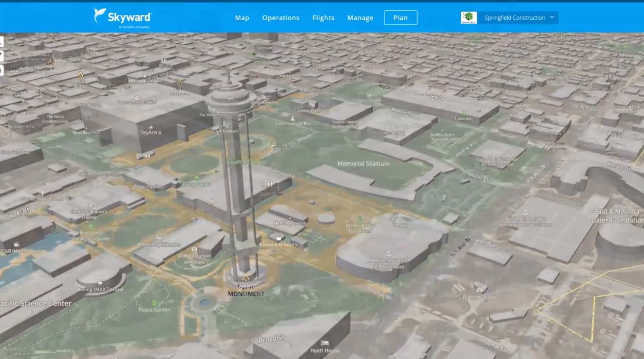The height and width of the screenshot is (359, 644).
Task: Click the Peace Garden park icon
Action: click(x=154, y=303)
